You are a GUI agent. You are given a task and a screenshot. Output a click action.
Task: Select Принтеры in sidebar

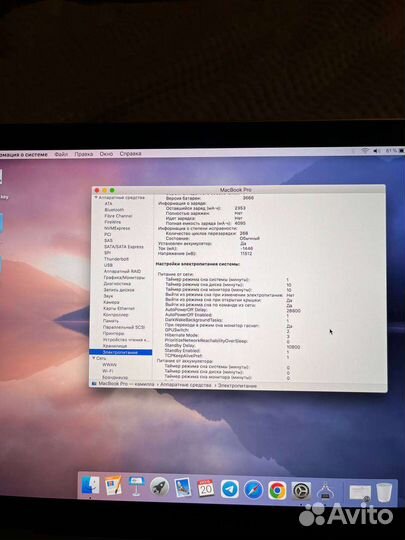tap(113, 333)
